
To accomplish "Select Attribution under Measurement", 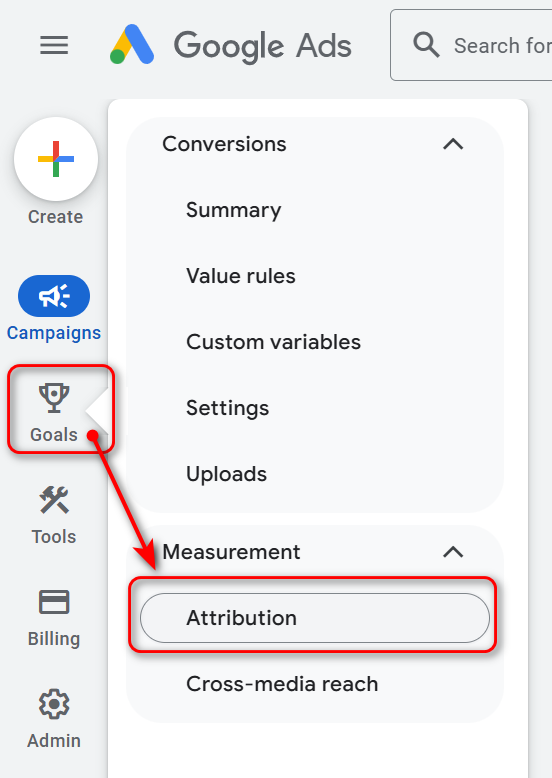I will [x=315, y=618].
